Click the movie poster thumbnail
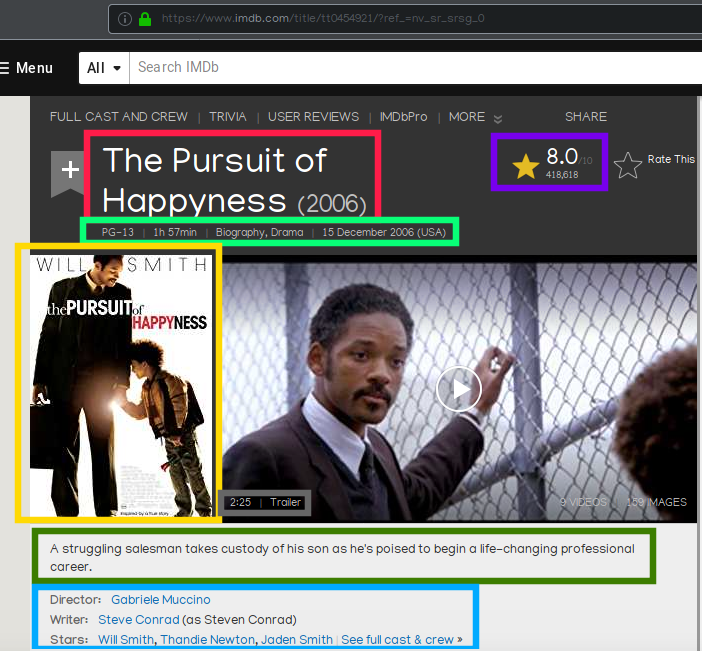The height and width of the screenshot is (651, 702). coord(121,386)
